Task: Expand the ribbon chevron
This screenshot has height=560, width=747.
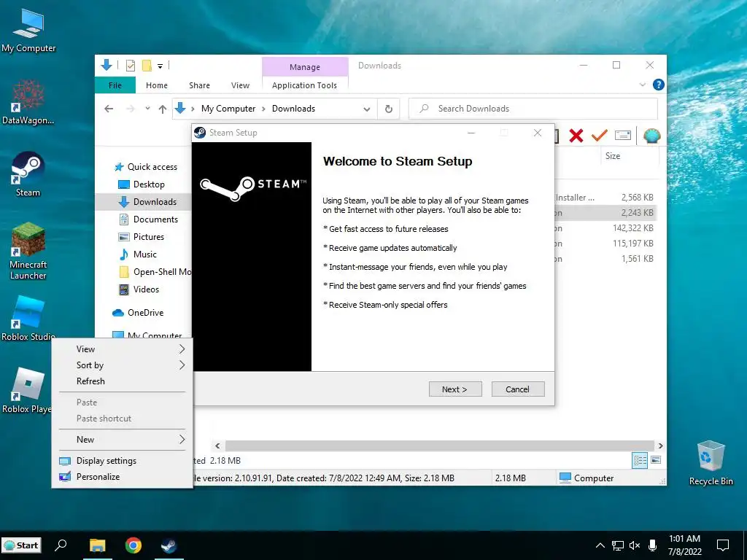Action: 643,85
